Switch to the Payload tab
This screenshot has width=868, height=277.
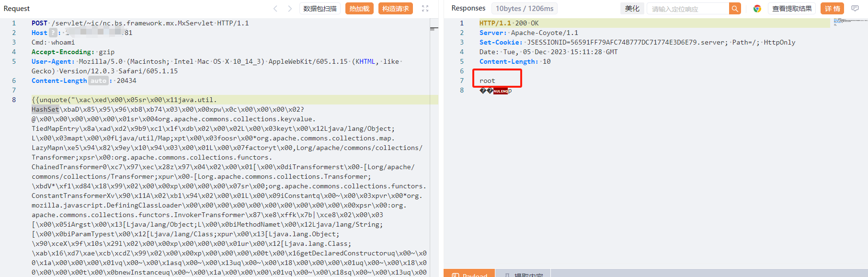(469, 274)
